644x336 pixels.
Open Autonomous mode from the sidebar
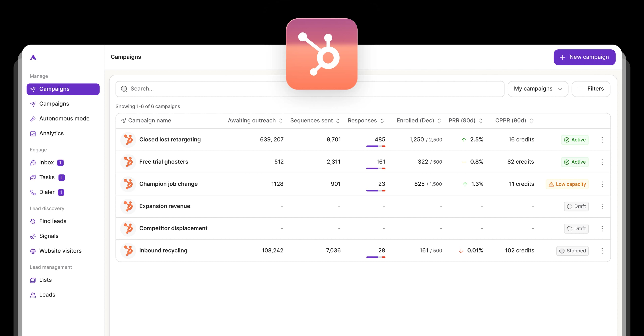point(64,119)
